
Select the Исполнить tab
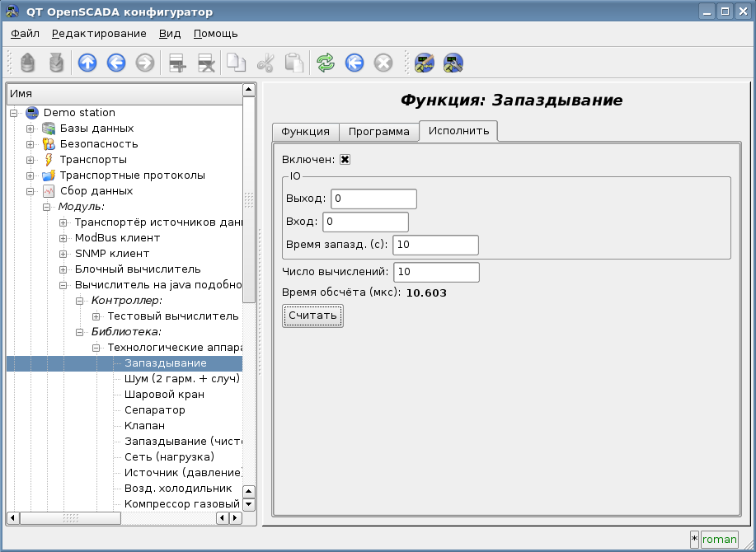pos(458,131)
